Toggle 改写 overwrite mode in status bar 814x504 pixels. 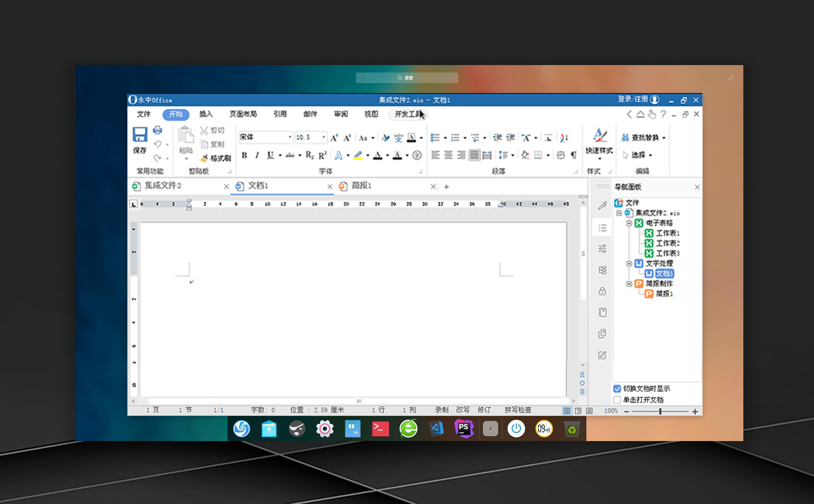(463, 410)
